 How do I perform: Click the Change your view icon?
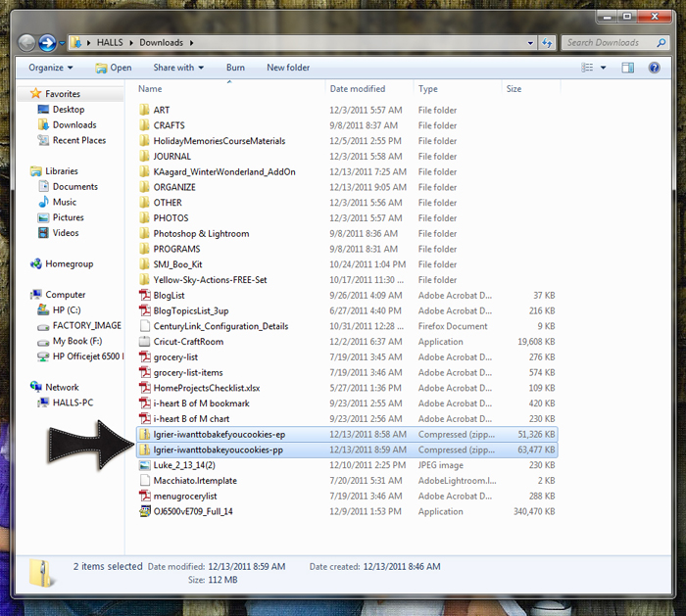pos(587,68)
